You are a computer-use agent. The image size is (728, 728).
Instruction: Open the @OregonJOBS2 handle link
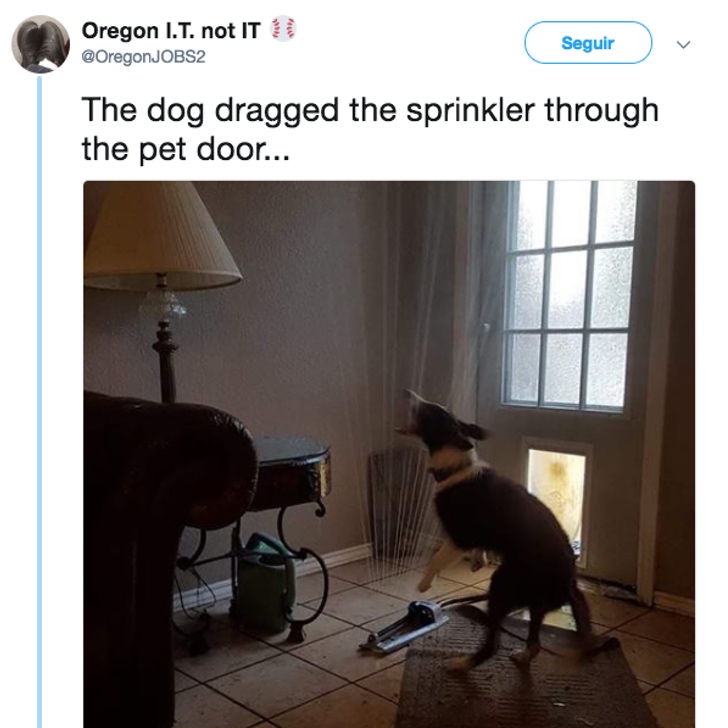click(143, 57)
